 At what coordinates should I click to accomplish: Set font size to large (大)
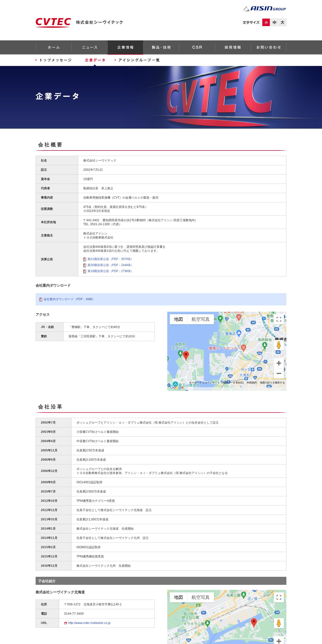[282, 22]
